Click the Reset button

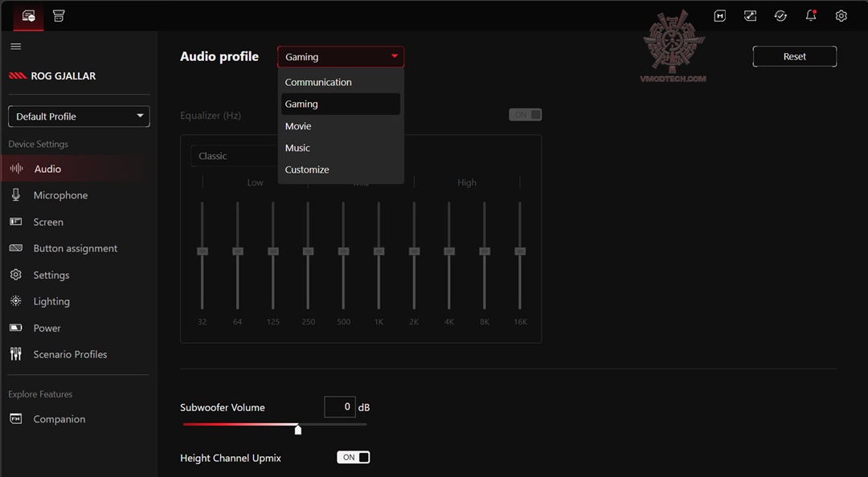[794, 56]
